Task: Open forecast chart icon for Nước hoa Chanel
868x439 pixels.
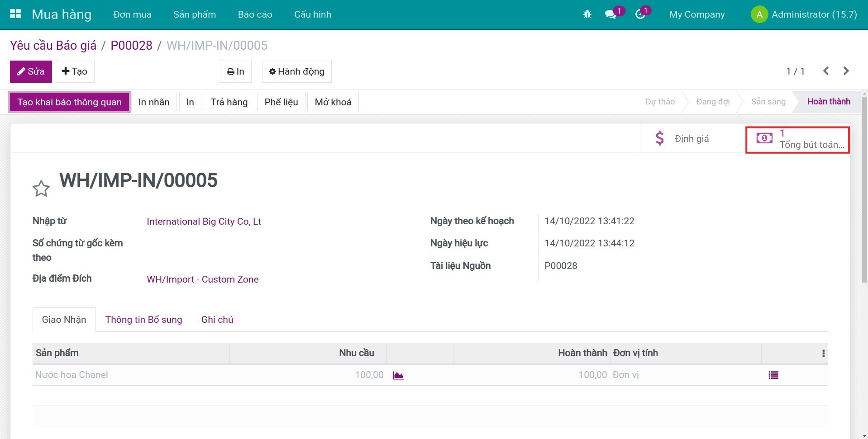Action: coord(398,375)
